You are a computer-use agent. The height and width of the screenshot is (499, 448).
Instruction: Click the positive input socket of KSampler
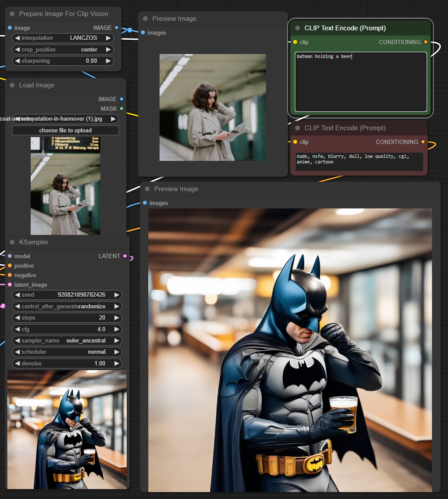[10, 265]
